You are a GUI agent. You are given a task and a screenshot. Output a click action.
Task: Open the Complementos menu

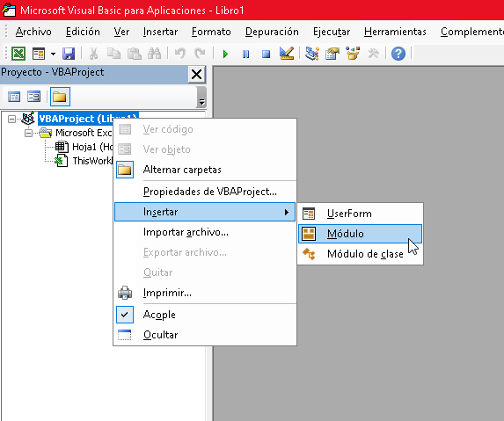[x=471, y=32]
